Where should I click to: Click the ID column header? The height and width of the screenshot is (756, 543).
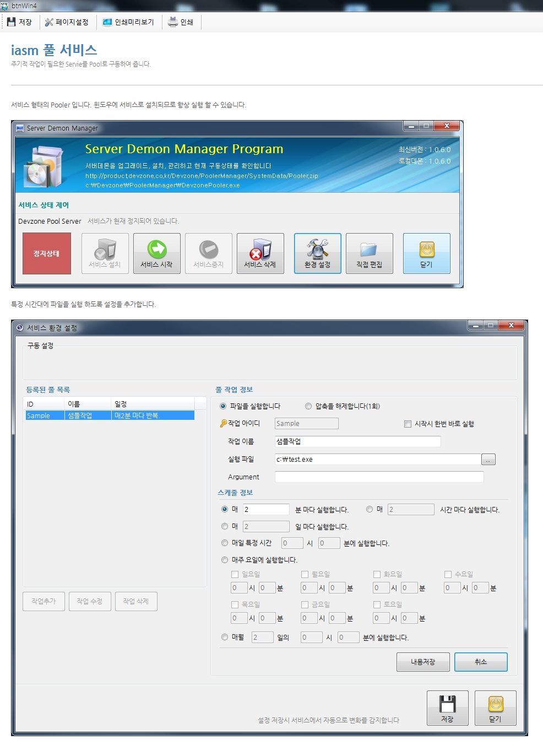pyautogui.click(x=44, y=404)
